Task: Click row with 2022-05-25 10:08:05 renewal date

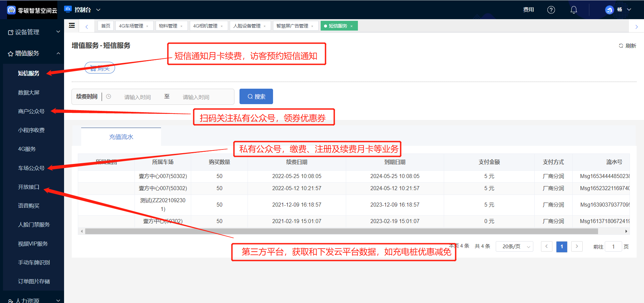Action: tap(354, 176)
